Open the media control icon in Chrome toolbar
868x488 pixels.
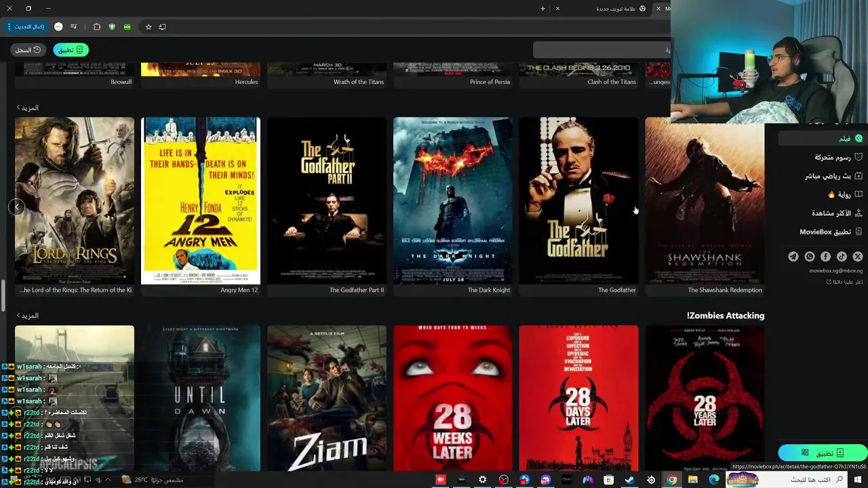[x=73, y=26]
